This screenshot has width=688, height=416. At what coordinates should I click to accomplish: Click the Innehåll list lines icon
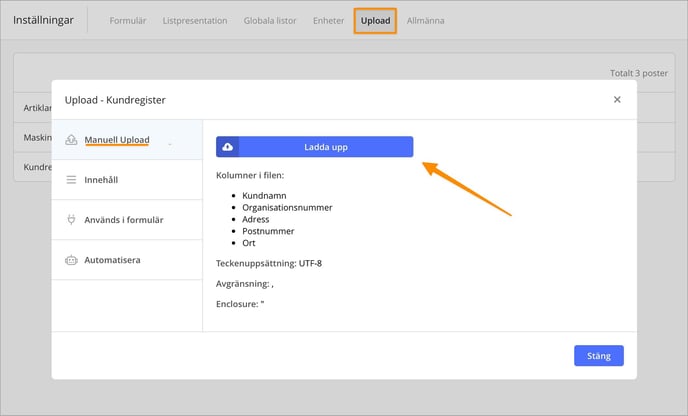pyautogui.click(x=71, y=180)
